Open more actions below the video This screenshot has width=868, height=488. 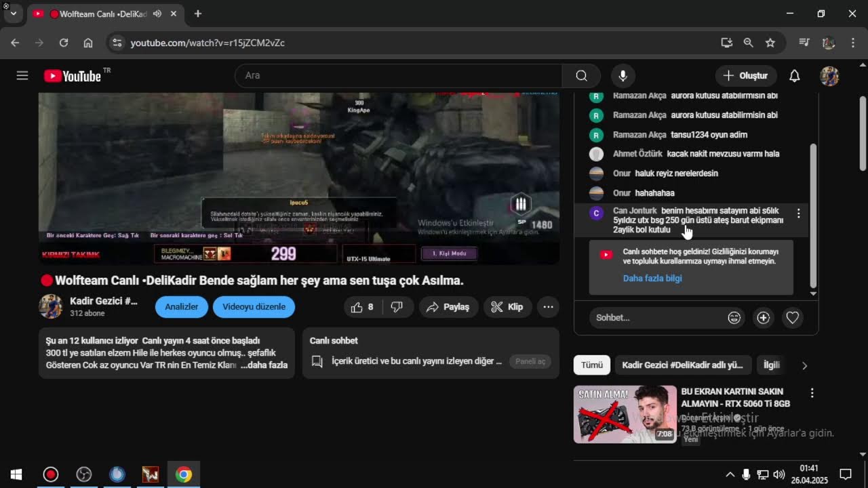548,307
